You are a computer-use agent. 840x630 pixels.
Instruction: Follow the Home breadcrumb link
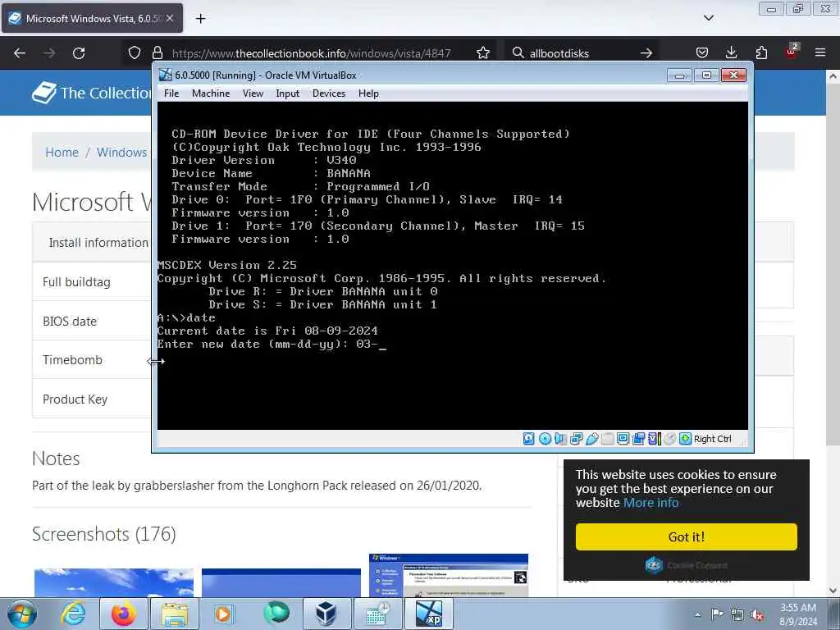(x=62, y=152)
